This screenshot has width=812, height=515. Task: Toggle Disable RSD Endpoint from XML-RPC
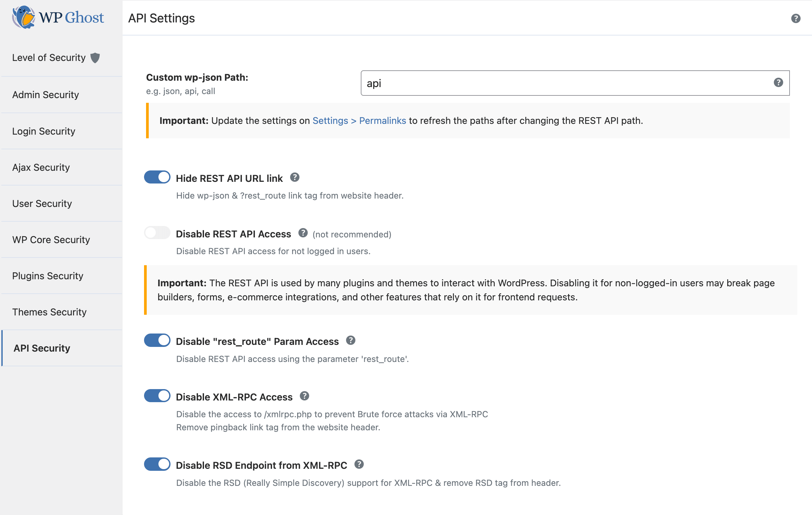point(157,464)
